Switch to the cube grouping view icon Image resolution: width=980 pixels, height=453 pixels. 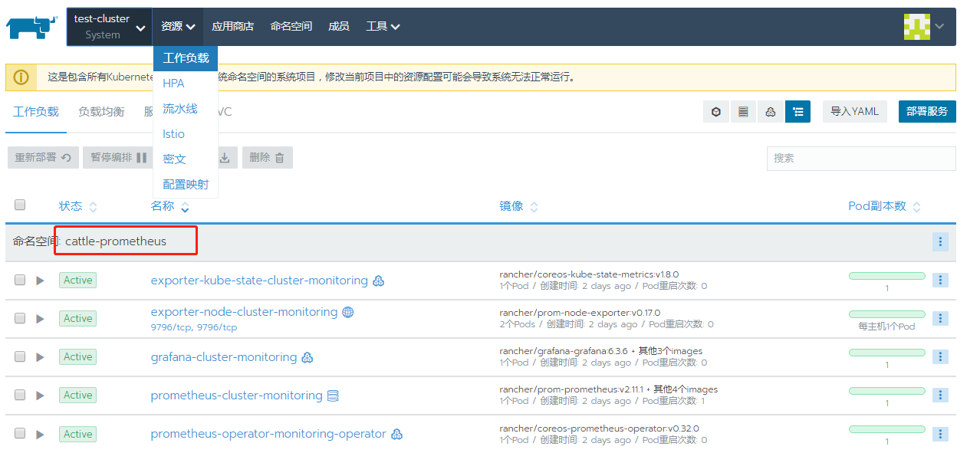coord(715,111)
